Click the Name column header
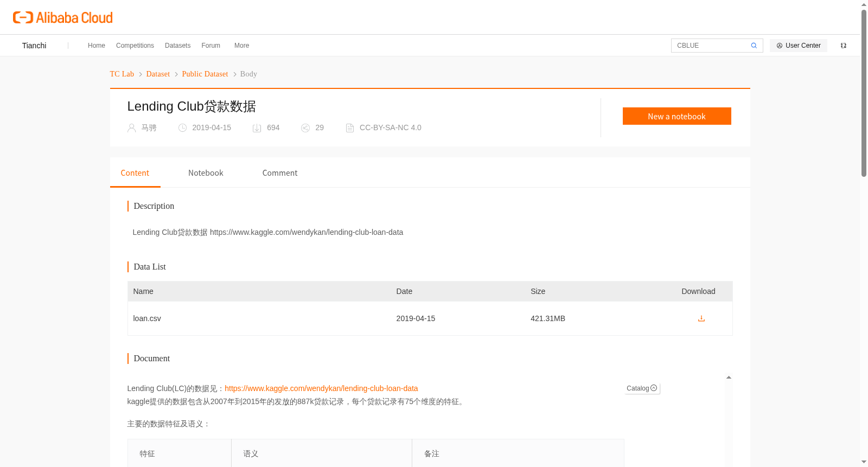 pyautogui.click(x=143, y=291)
